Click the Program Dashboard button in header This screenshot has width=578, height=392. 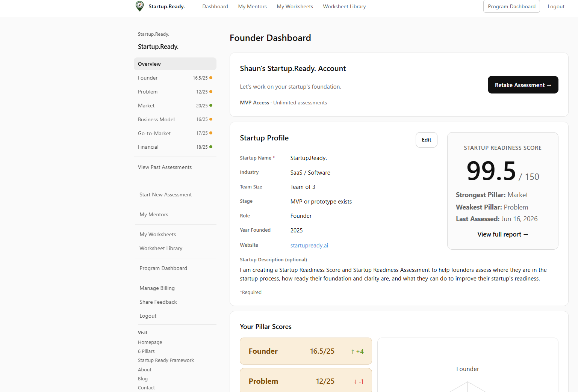click(x=511, y=6)
